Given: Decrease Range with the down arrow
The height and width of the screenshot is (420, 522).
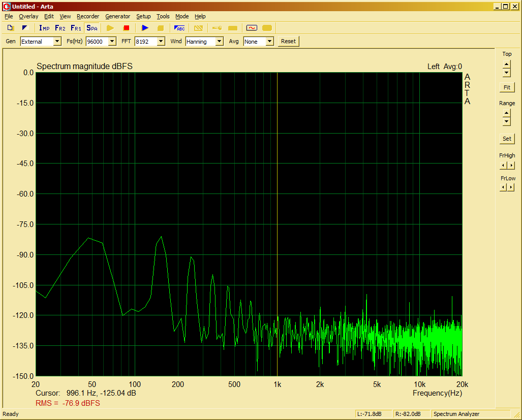Looking at the screenshot, I should pyautogui.click(x=507, y=121).
